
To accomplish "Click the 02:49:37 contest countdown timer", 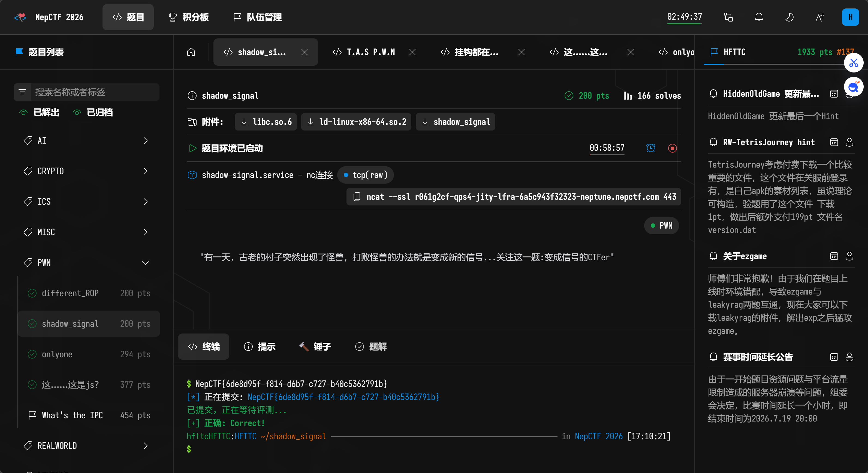I will 684,17.
